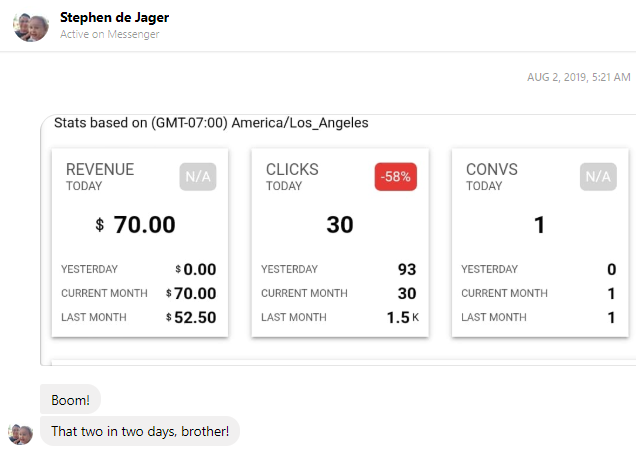
Task: Click the Last Month $52.50 revenue row
Action: coord(139,317)
